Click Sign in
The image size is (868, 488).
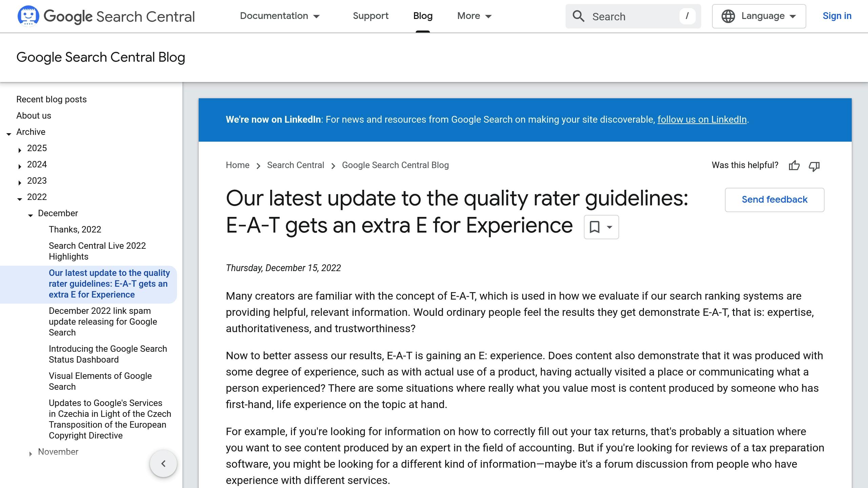coord(837,16)
